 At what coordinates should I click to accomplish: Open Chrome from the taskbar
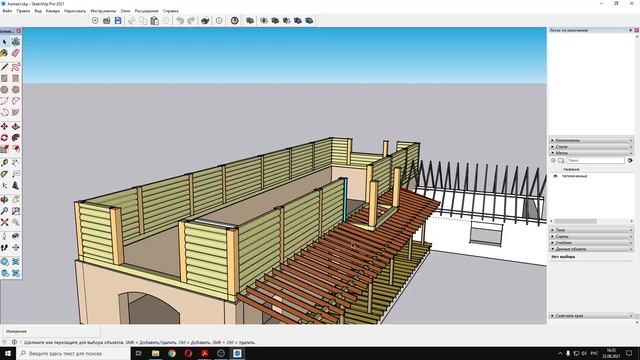[x=171, y=353]
